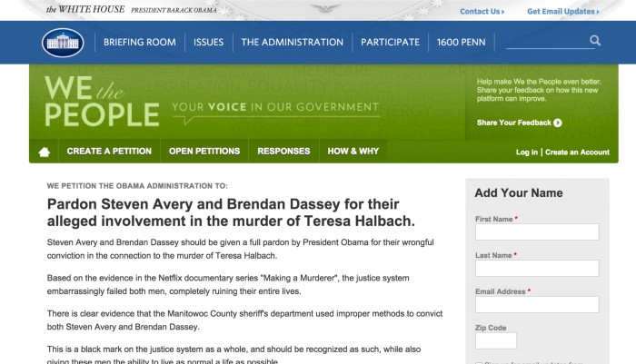Open the Briefing Room menu
The image size is (636, 364).
[140, 42]
